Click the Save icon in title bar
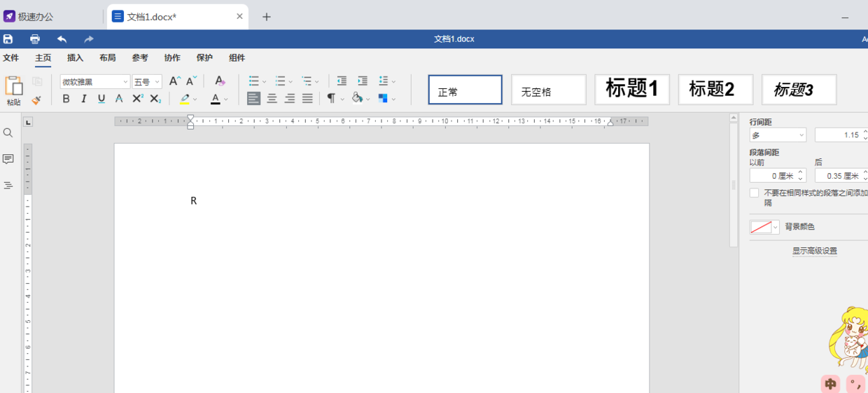 (8, 39)
